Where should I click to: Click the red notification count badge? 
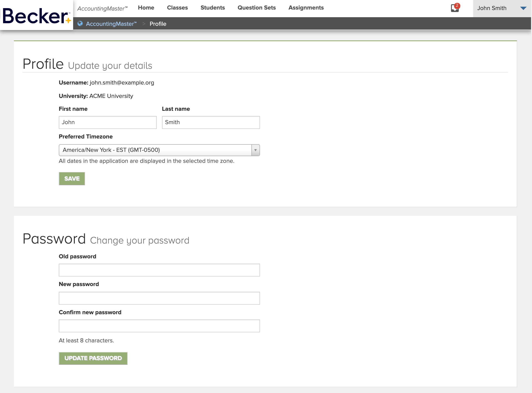tap(457, 5)
